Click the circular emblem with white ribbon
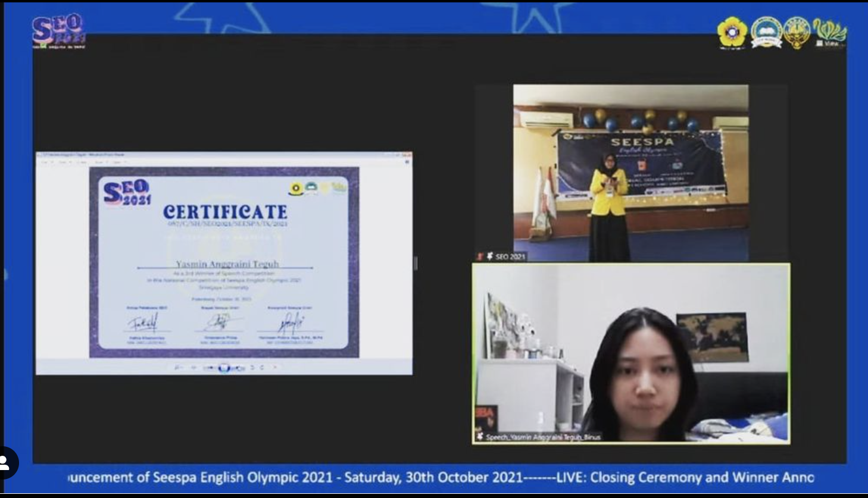Screen dimensions: 868x498 pyautogui.click(x=766, y=32)
